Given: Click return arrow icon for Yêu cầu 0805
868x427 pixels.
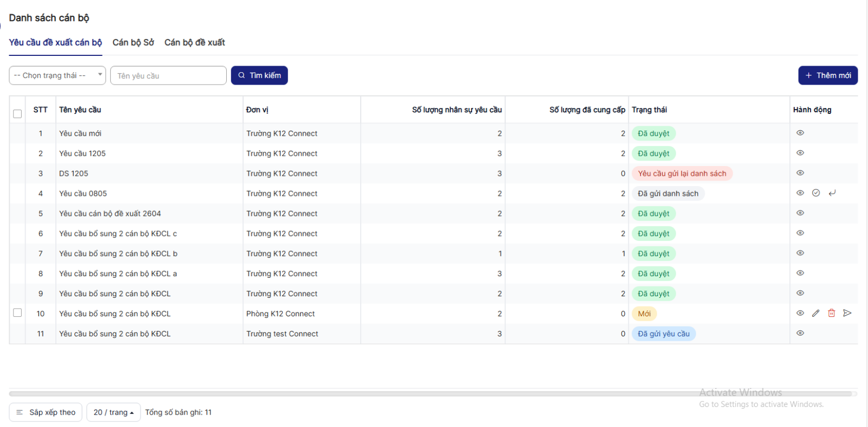Looking at the screenshot, I should click(832, 193).
